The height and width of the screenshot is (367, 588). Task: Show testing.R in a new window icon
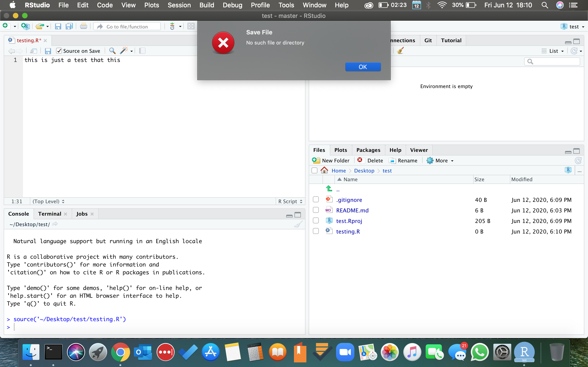[34, 51]
